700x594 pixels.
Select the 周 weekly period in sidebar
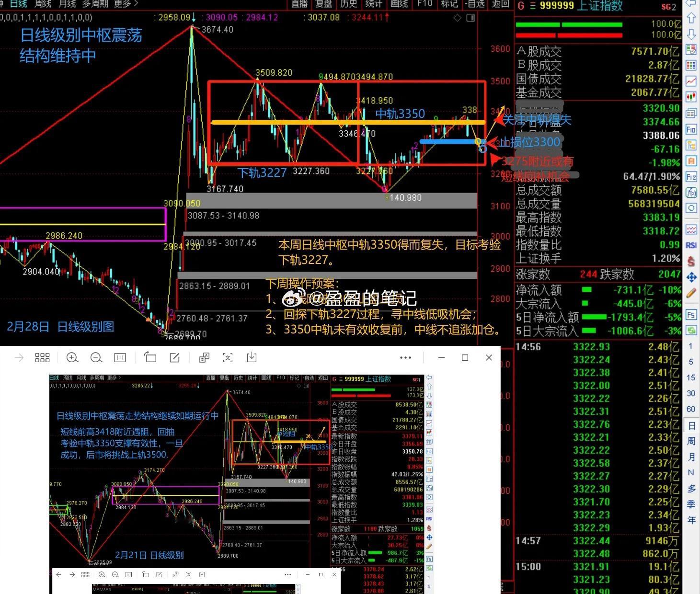tap(691, 441)
